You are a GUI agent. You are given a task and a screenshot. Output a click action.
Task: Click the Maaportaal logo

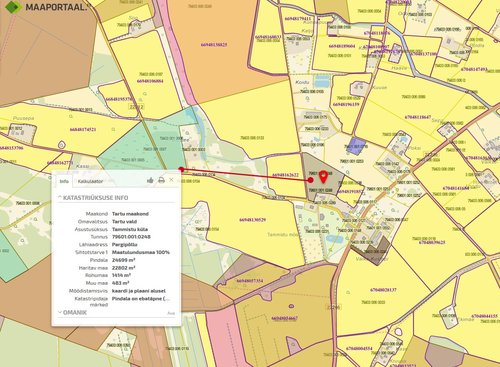click(x=46, y=6)
